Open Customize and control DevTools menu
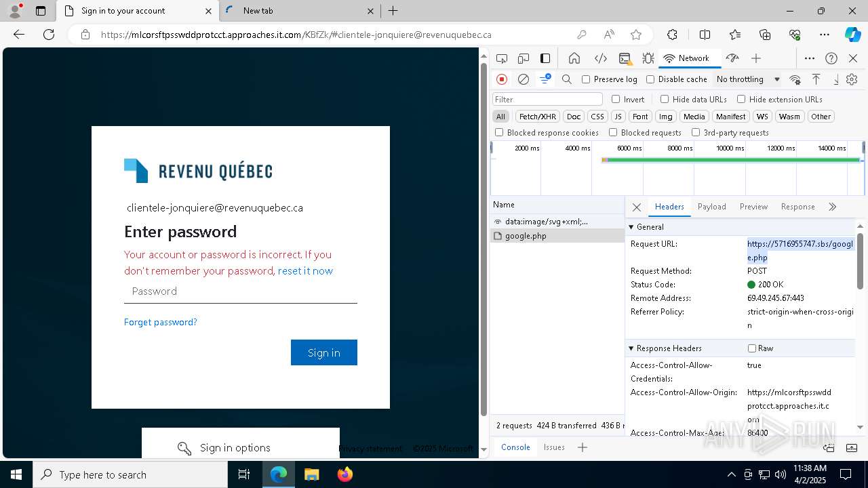This screenshot has height=488, width=868. click(810, 58)
